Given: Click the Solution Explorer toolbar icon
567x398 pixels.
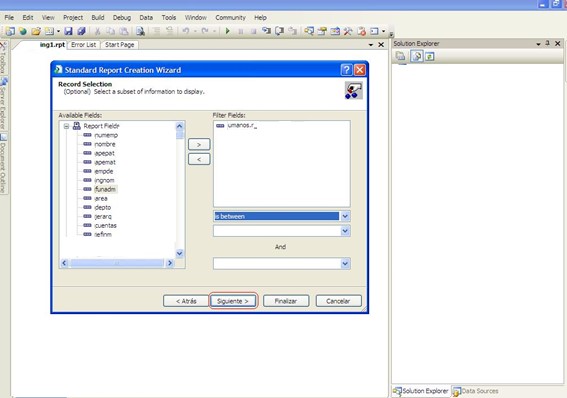Looking at the screenshot, I should click(309, 31).
